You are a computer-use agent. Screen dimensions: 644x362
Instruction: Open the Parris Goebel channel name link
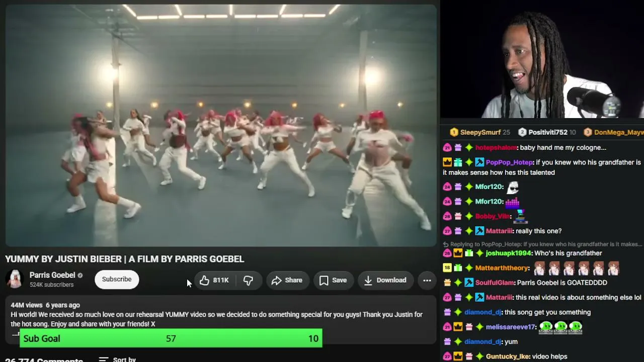pyautogui.click(x=52, y=275)
